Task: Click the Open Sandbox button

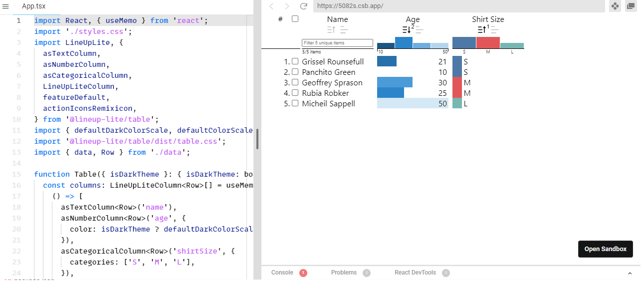Action: pyautogui.click(x=605, y=249)
